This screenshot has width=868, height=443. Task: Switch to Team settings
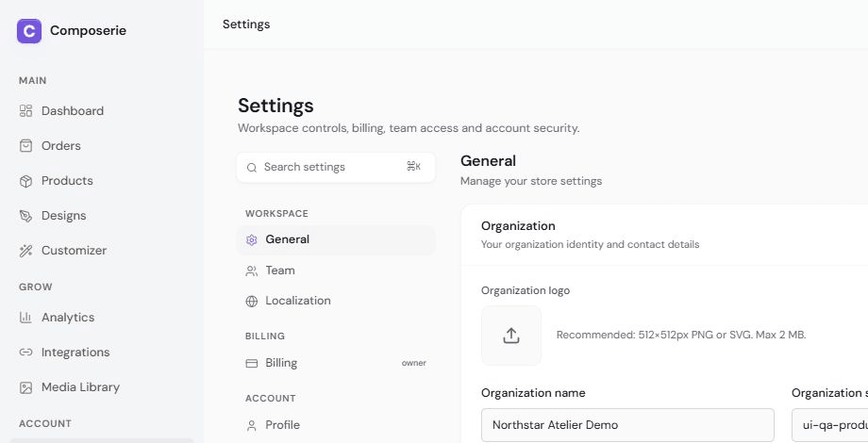pyautogui.click(x=336, y=271)
